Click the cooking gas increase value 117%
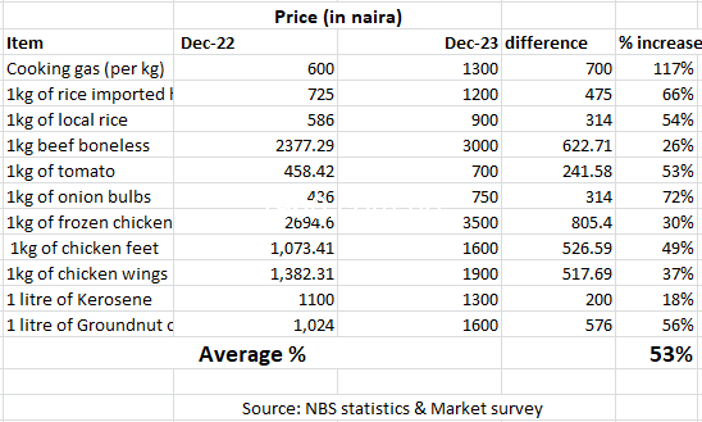 674,69
